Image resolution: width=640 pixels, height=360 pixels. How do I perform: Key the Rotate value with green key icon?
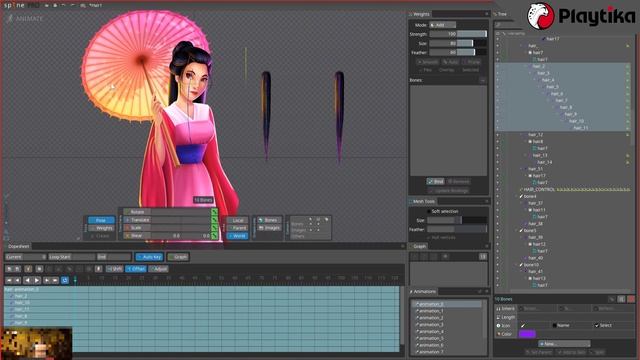click(214, 212)
